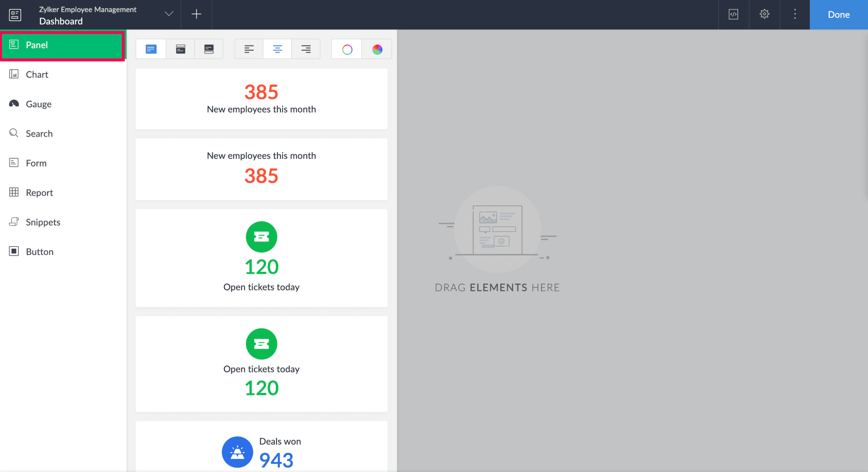The width and height of the screenshot is (868, 472).
Task: Select the second panel layout style
Action: click(181, 49)
